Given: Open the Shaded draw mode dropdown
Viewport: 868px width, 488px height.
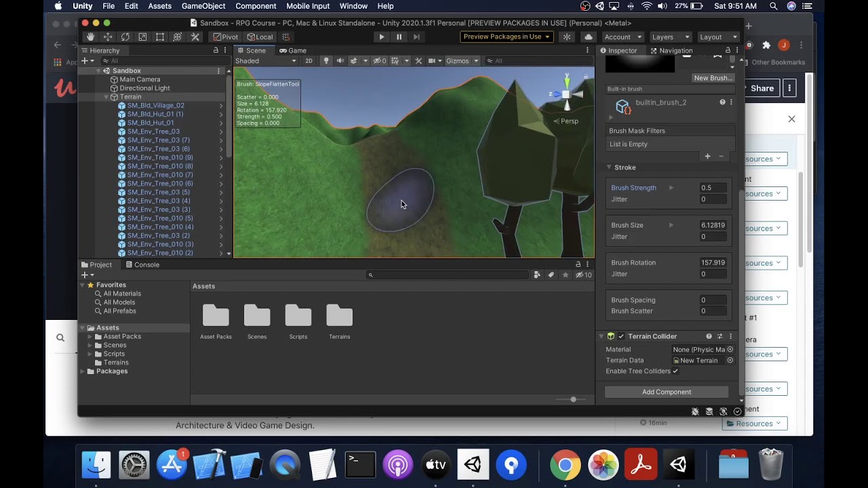Looking at the screenshot, I should coord(265,61).
